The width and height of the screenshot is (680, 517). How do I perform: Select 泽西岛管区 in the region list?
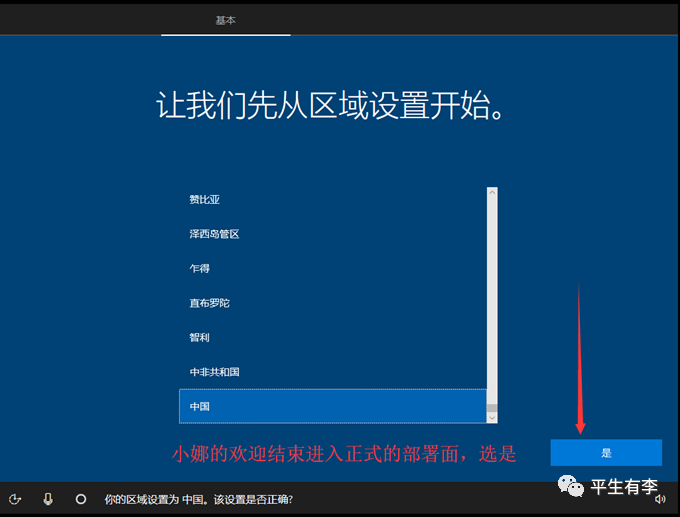click(x=333, y=234)
